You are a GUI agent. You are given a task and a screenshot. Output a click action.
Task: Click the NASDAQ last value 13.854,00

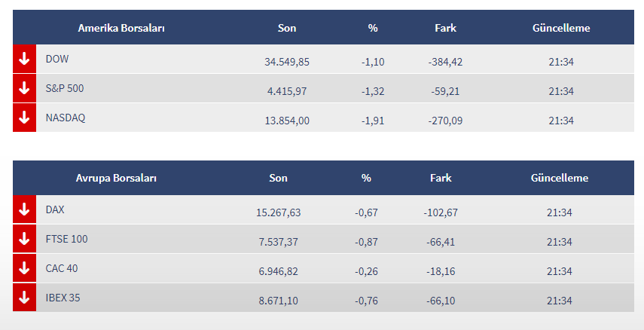(287, 121)
